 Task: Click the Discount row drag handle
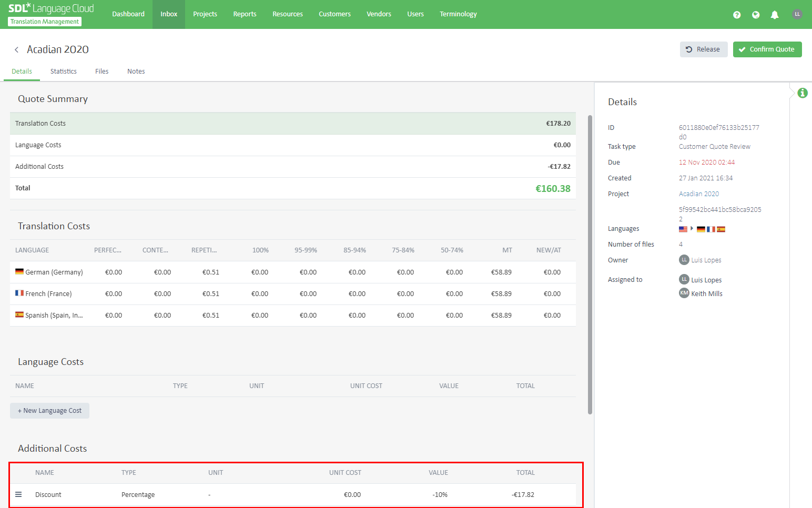pyautogui.click(x=18, y=494)
